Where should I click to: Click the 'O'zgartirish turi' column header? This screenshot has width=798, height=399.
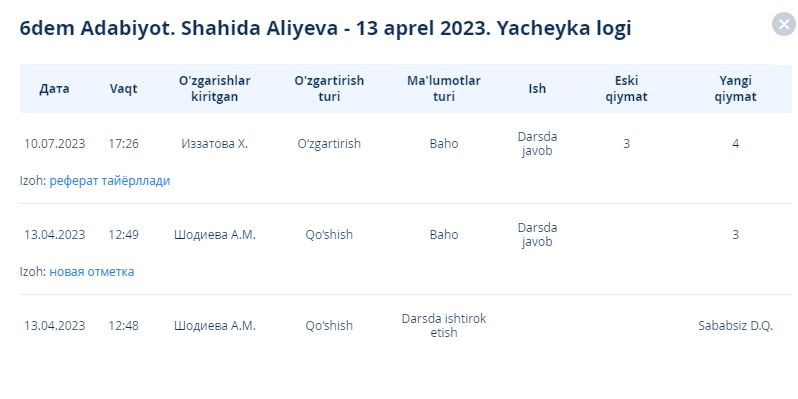[329, 89]
